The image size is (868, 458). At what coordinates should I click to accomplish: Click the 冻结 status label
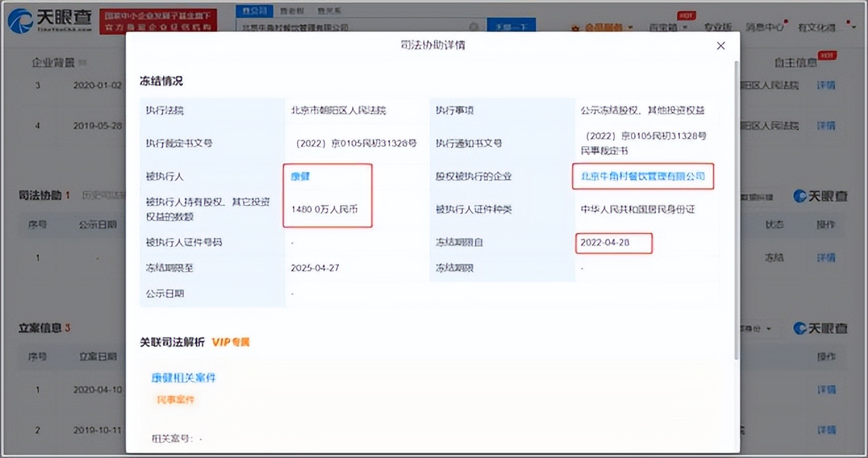coord(775,257)
